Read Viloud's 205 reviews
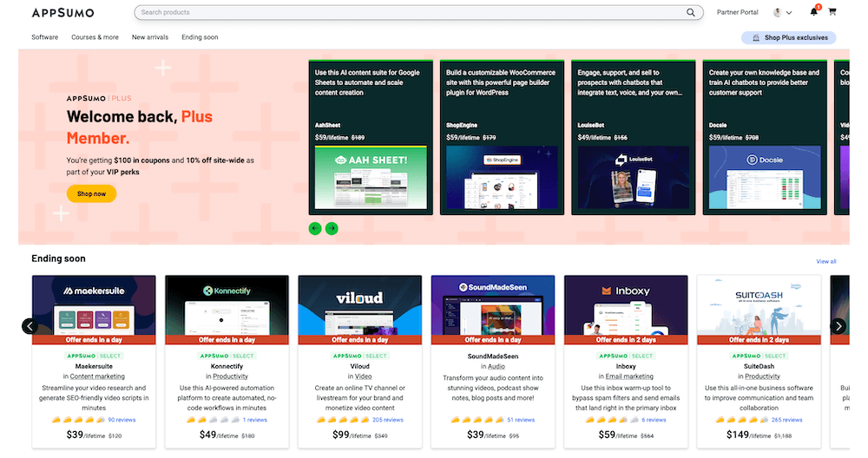This screenshot has width=868, height=458. point(388,420)
